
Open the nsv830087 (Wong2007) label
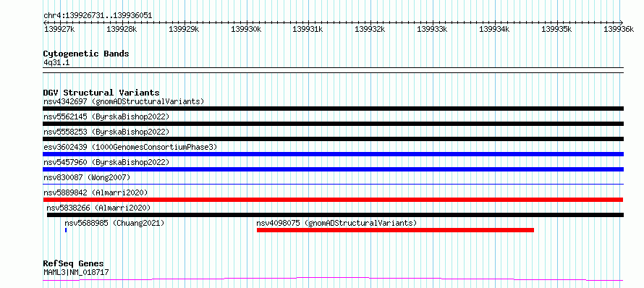coord(87,177)
